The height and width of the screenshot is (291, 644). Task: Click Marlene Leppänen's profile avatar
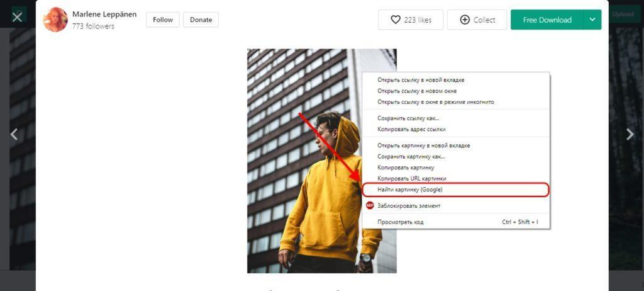tap(55, 20)
